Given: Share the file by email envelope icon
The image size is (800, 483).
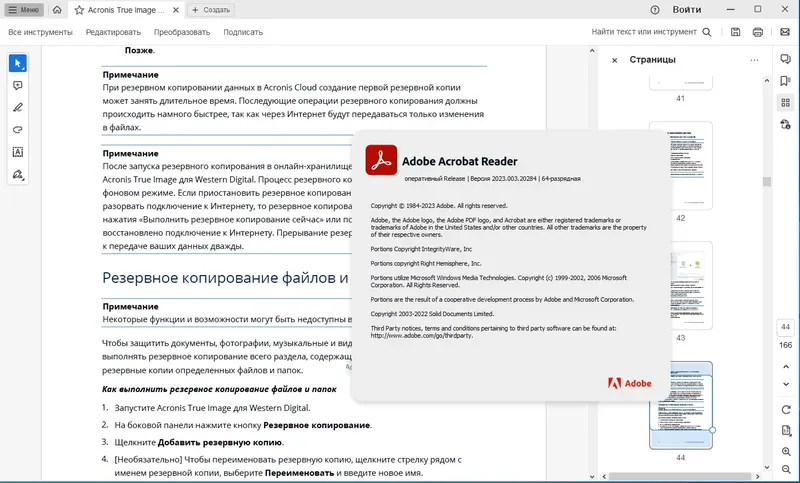Looking at the screenshot, I should [x=785, y=32].
